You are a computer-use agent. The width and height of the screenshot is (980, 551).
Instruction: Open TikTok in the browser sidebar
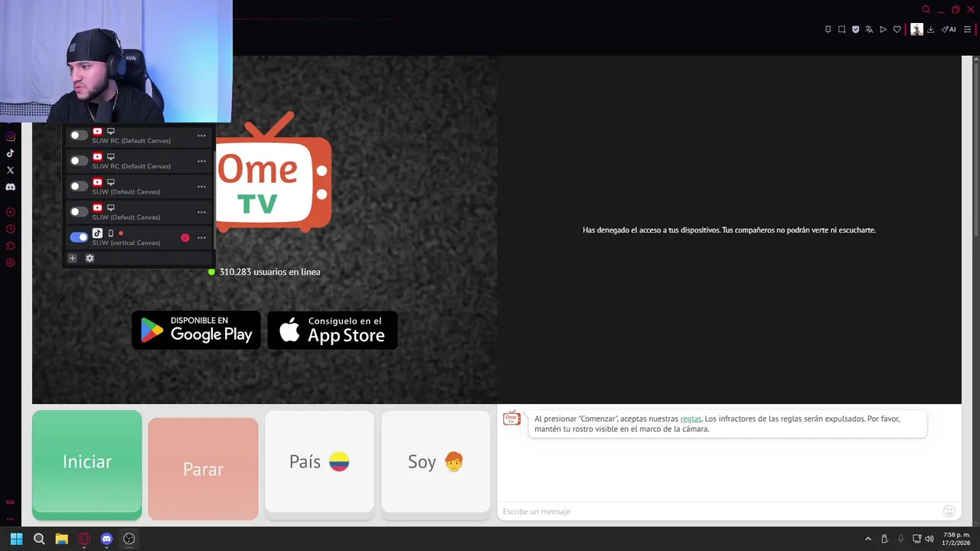[10, 153]
